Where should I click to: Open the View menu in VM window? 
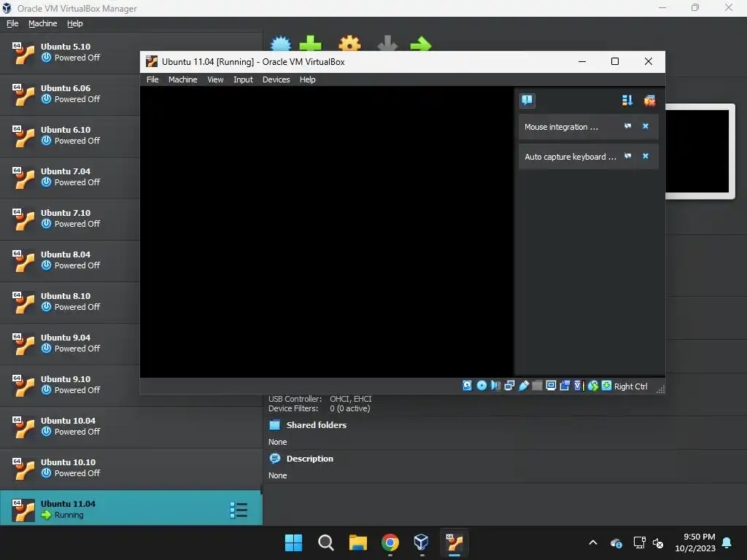(215, 79)
